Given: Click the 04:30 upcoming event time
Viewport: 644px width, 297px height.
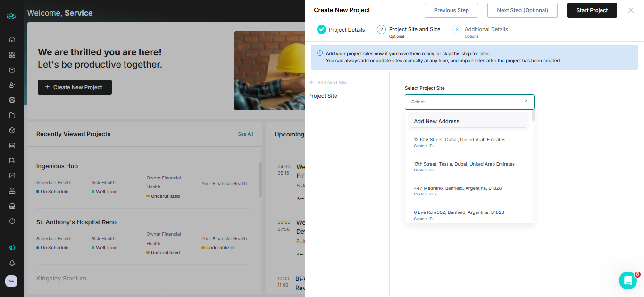Looking at the screenshot, I should coord(284,167).
